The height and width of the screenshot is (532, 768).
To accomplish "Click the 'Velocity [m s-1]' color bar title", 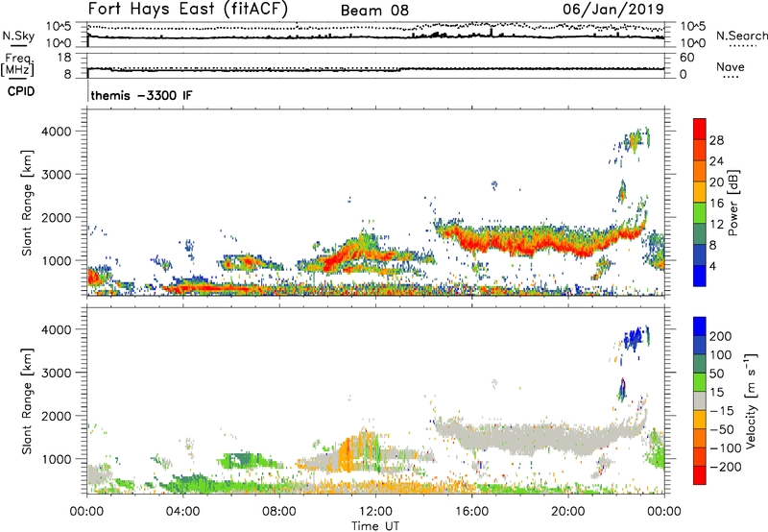I will [752, 400].
